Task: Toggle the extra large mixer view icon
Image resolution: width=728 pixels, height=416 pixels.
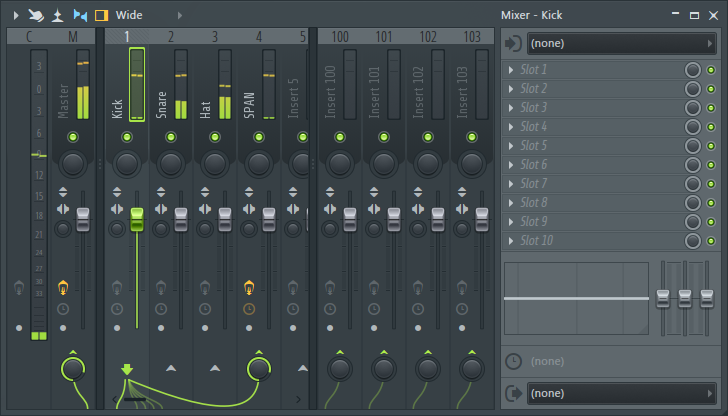Action: (80, 15)
